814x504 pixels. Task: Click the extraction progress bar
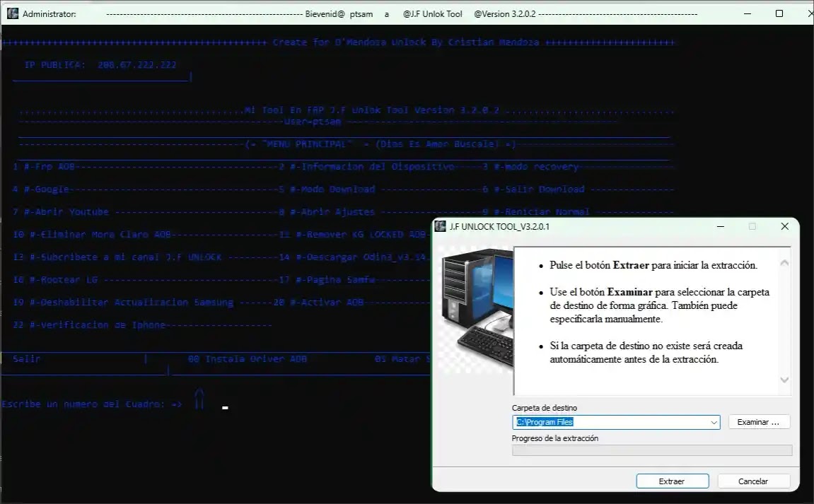652,450
